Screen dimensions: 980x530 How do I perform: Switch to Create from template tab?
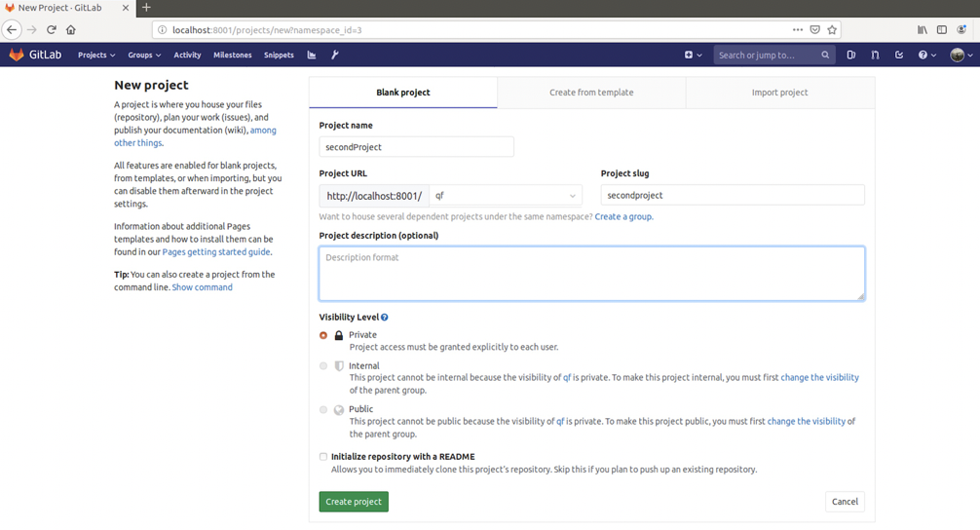(x=591, y=93)
